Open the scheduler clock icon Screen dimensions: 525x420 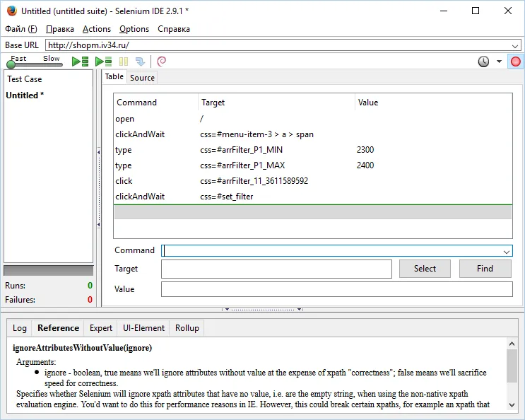tap(483, 62)
